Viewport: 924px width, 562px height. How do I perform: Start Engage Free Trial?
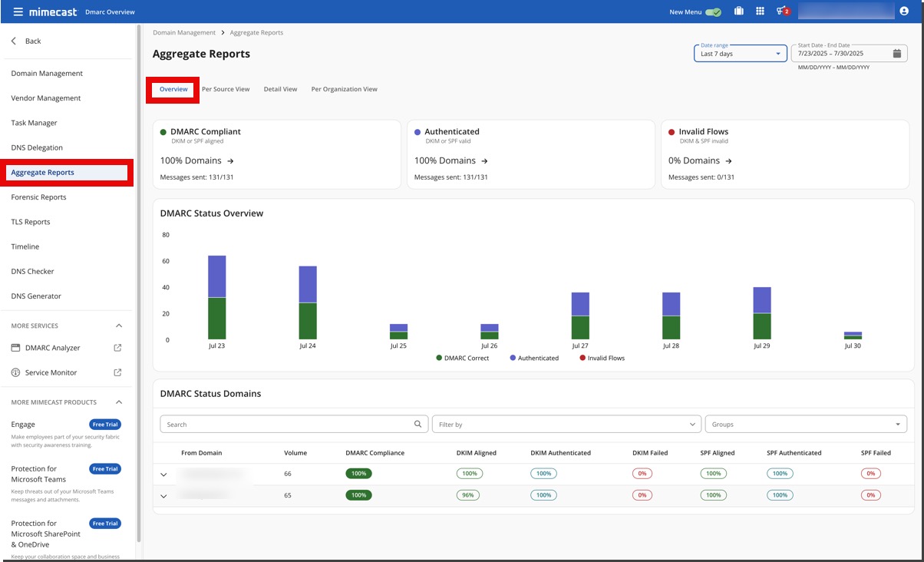pyautogui.click(x=105, y=425)
